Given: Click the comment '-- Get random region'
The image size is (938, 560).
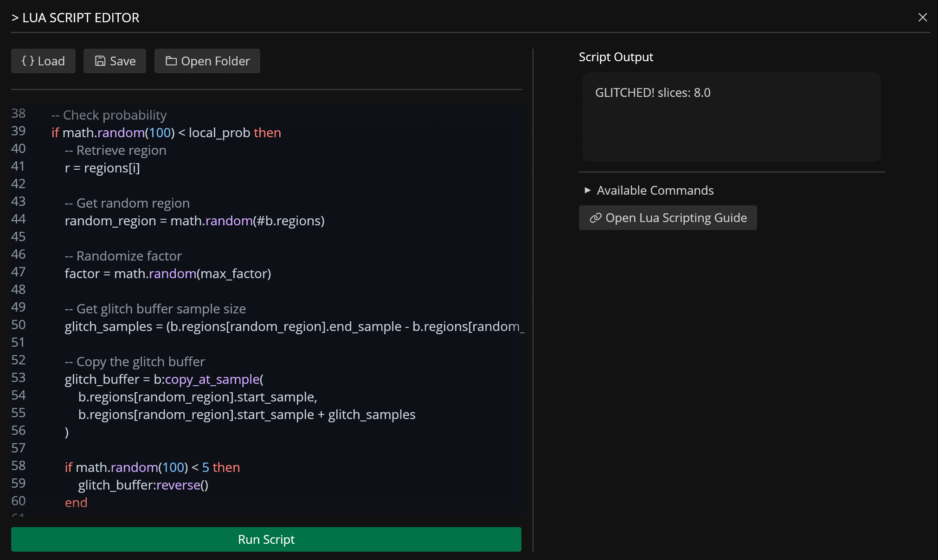Looking at the screenshot, I should click(x=127, y=203).
